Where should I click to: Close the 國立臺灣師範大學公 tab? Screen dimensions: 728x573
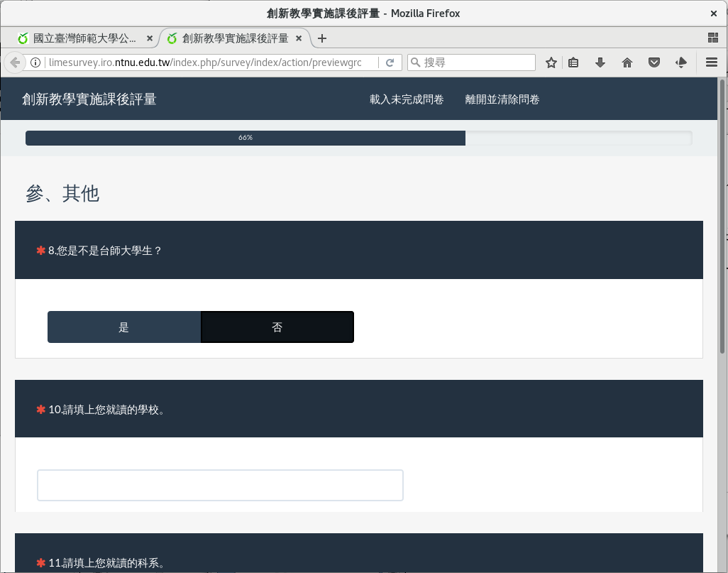150,38
